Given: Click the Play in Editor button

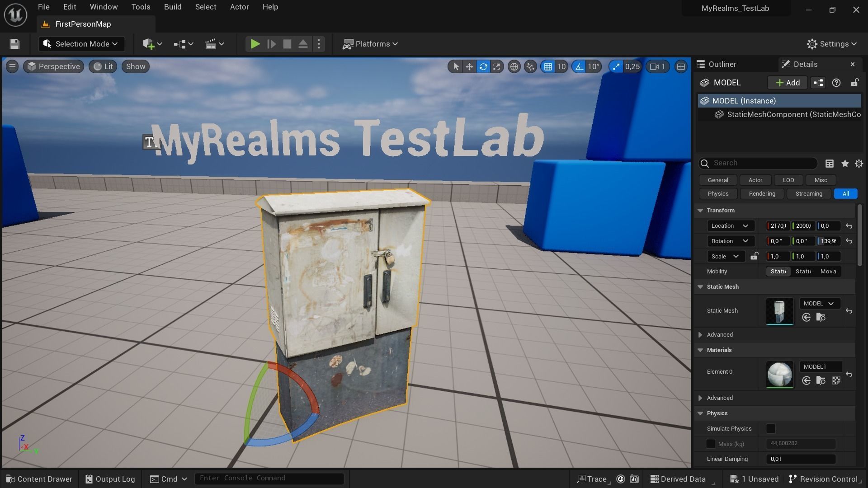Looking at the screenshot, I should click(x=255, y=44).
